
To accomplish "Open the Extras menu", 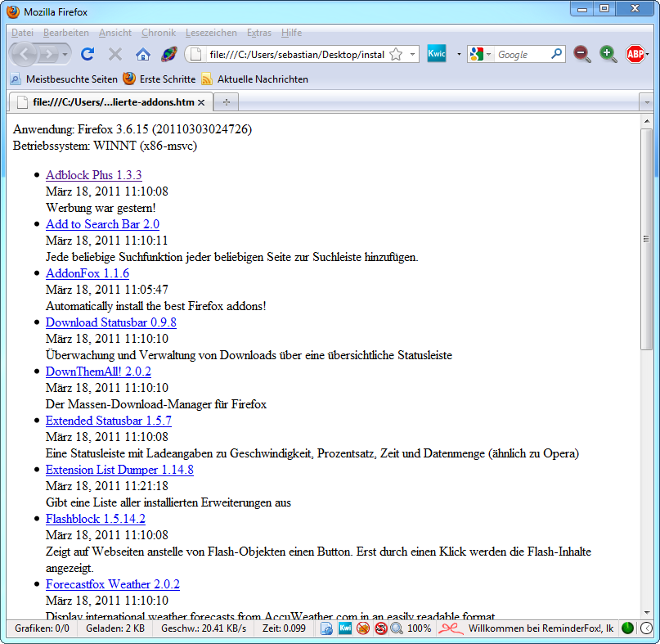I will point(259,33).
